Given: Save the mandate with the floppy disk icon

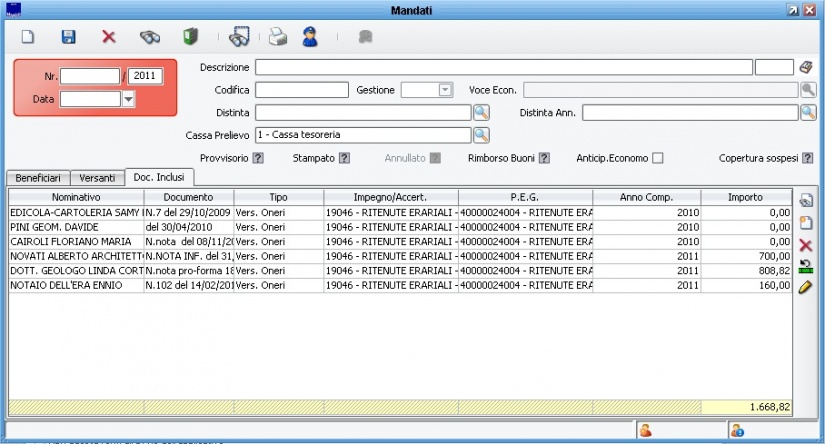Looking at the screenshot, I should click(69, 37).
